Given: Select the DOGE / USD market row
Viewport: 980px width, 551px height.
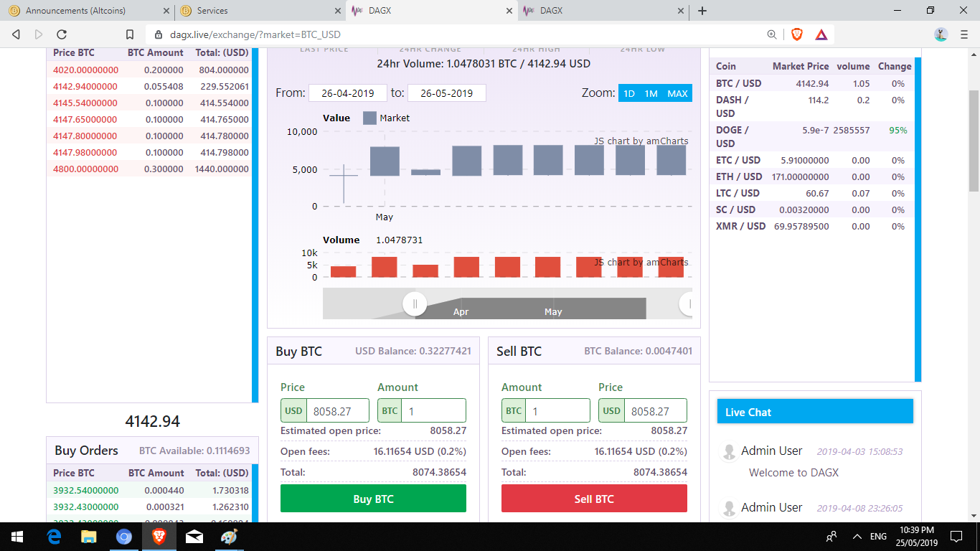Looking at the screenshot, I should (x=814, y=136).
